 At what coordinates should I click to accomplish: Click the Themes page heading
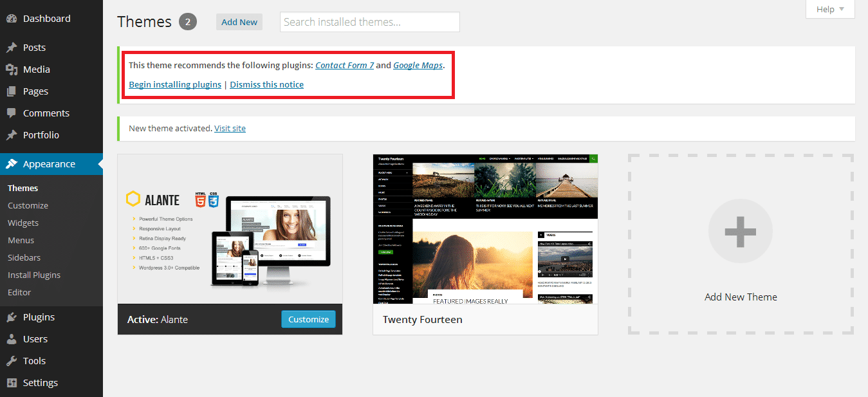pyautogui.click(x=144, y=22)
